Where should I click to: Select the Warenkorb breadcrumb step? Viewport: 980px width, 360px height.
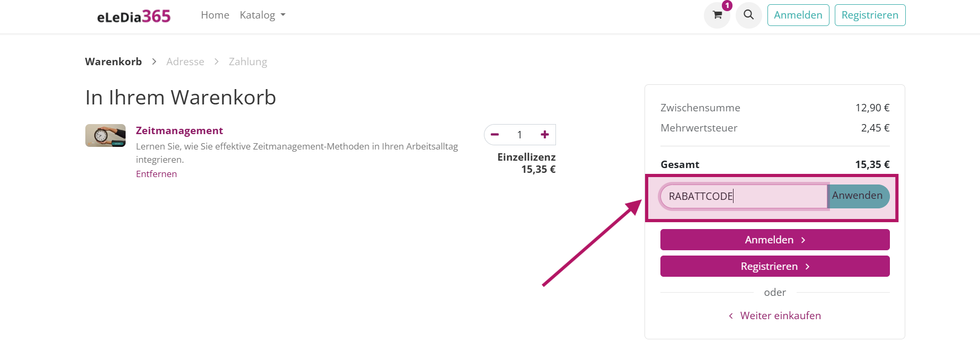point(113,62)
